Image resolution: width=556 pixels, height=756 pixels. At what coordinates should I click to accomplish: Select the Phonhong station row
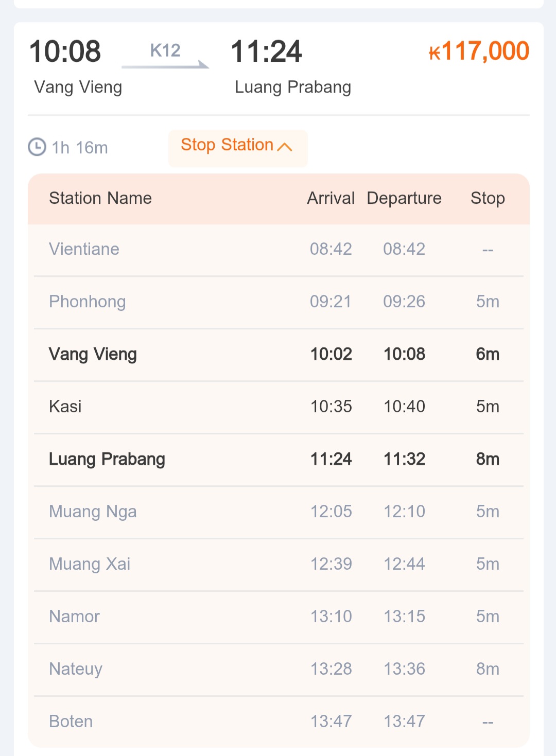[x=279, y=302]
